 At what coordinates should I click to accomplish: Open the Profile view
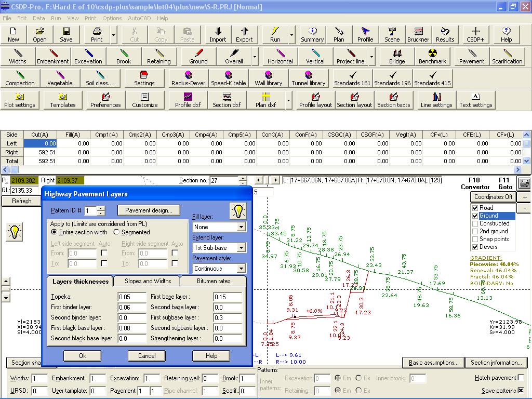[x=365, y=35]
